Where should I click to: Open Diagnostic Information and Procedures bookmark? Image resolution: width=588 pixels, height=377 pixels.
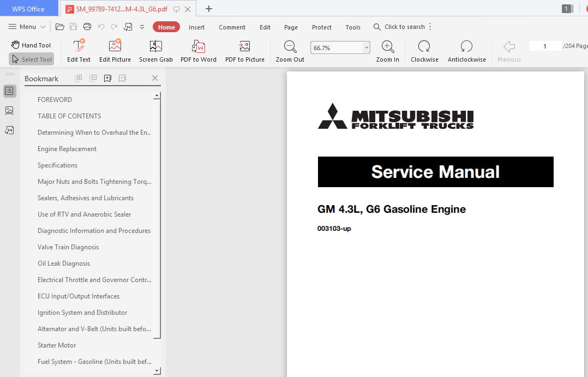click(x=94, y=231)
